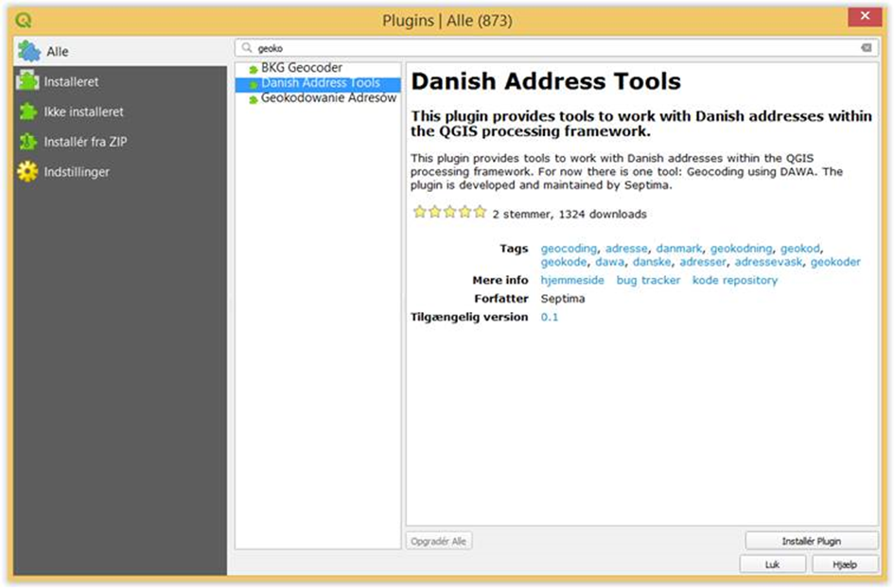Open Installér fra ZIP tab
The image size is (894, 588).
click(120, 142)
